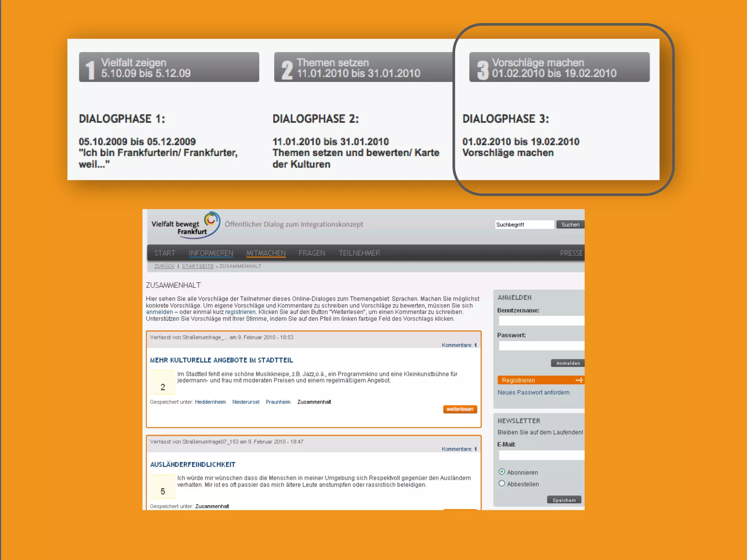The image size is (747, 560).
Task: Click weiterlesen on the first proposal
Action: (x=460, y=409)
